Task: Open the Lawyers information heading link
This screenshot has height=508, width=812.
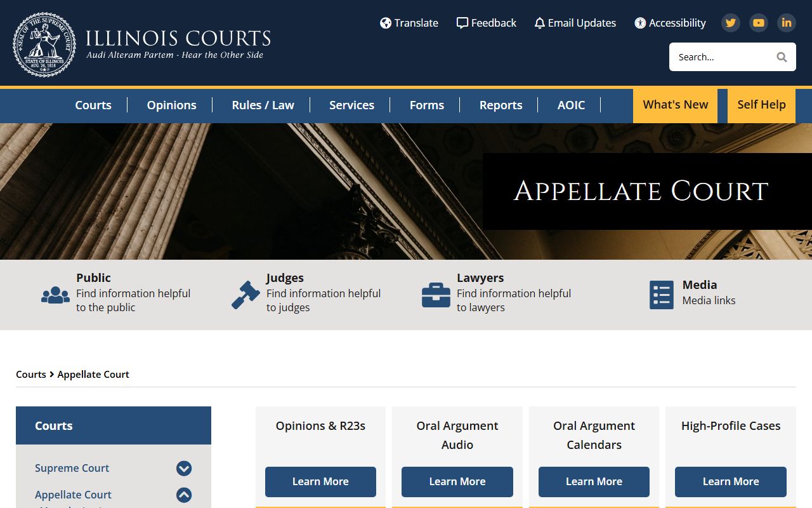Action: pos(480,278)
